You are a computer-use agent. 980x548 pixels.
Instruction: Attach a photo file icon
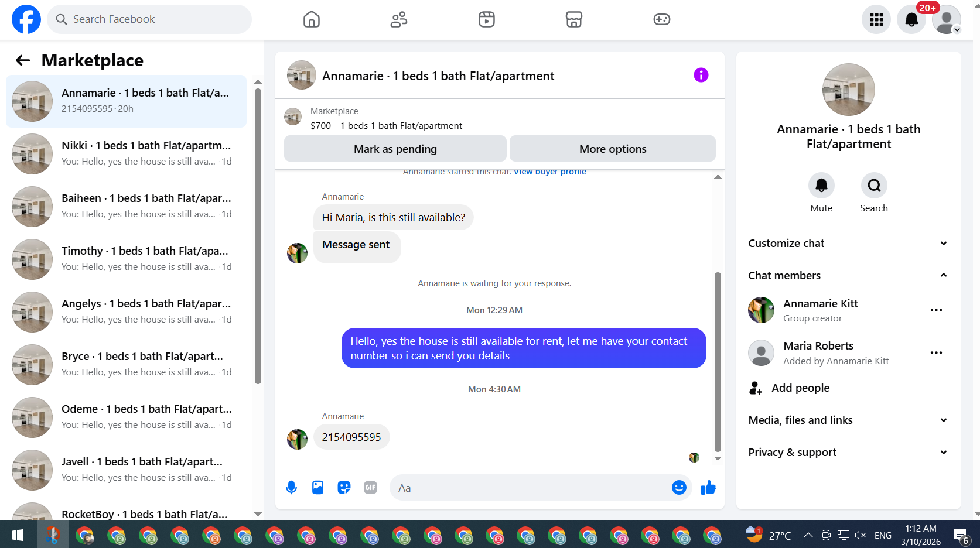[317, 487]
